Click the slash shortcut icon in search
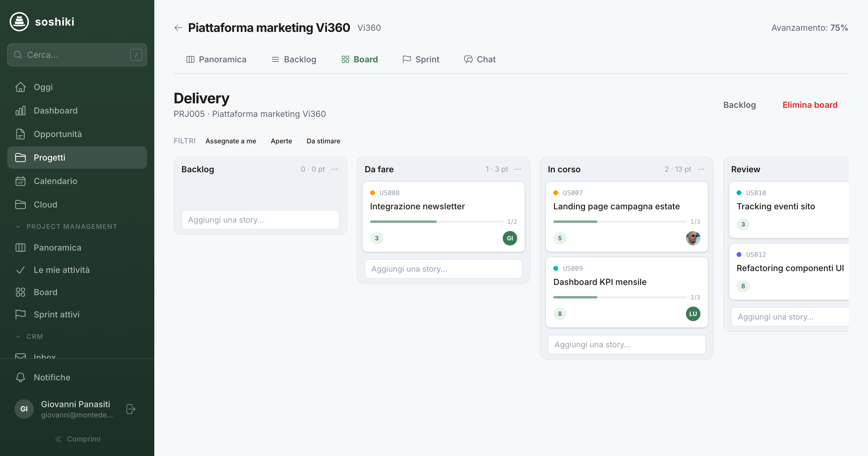This screenshot has width=868, height=456. (x=136, y=55)
